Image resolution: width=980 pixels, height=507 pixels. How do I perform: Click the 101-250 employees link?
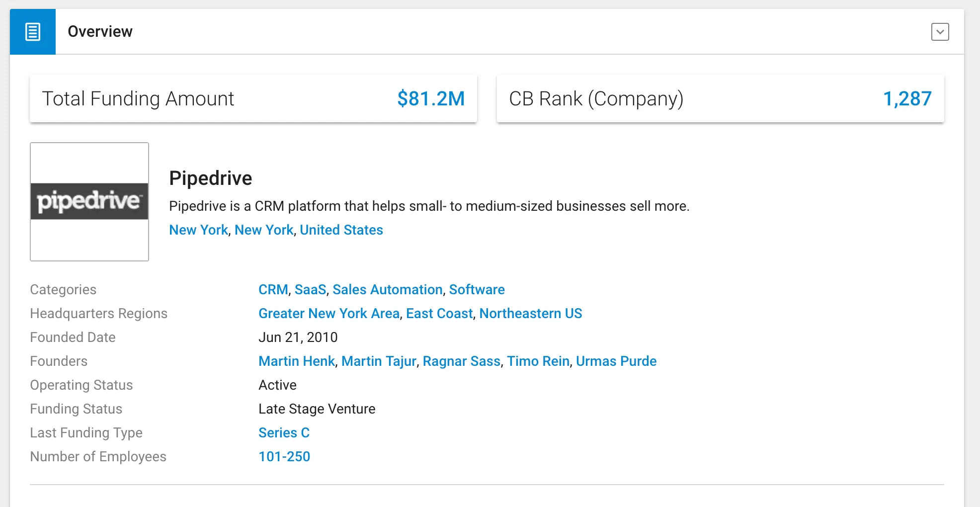click(284, 457)
